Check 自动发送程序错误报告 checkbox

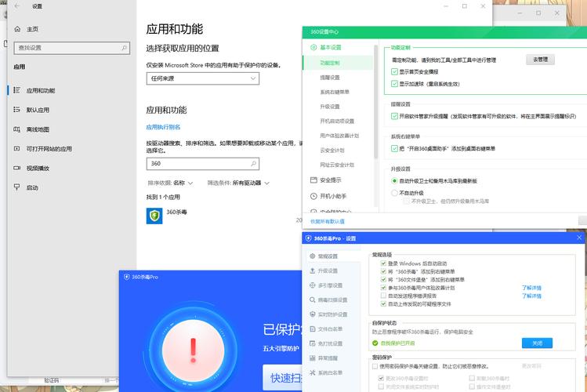[x=383, y=296]
